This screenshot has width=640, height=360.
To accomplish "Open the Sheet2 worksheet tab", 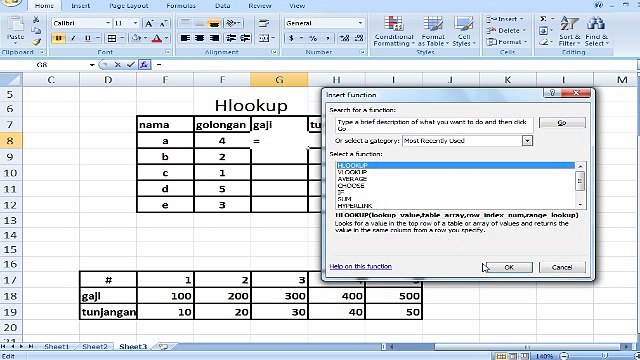I will [x=95, y=347].
